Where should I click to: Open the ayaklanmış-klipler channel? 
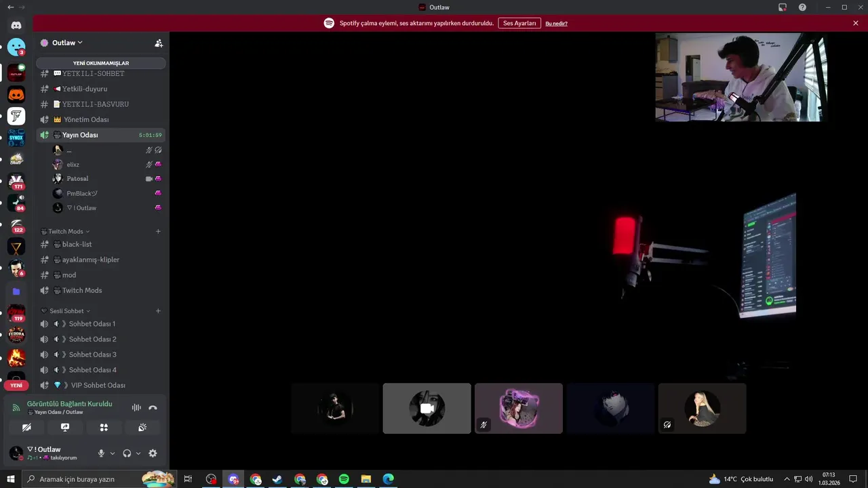101,260
